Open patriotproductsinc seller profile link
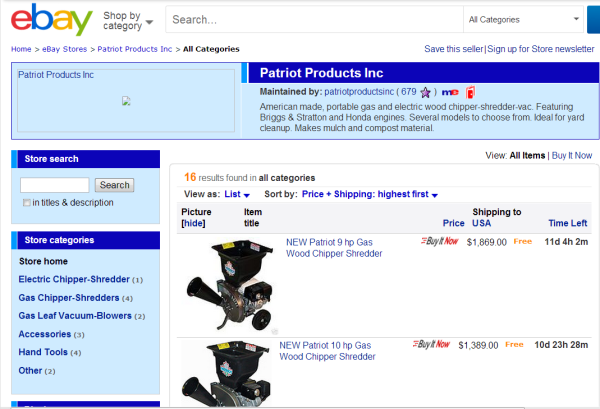 [x=359, y=92]
